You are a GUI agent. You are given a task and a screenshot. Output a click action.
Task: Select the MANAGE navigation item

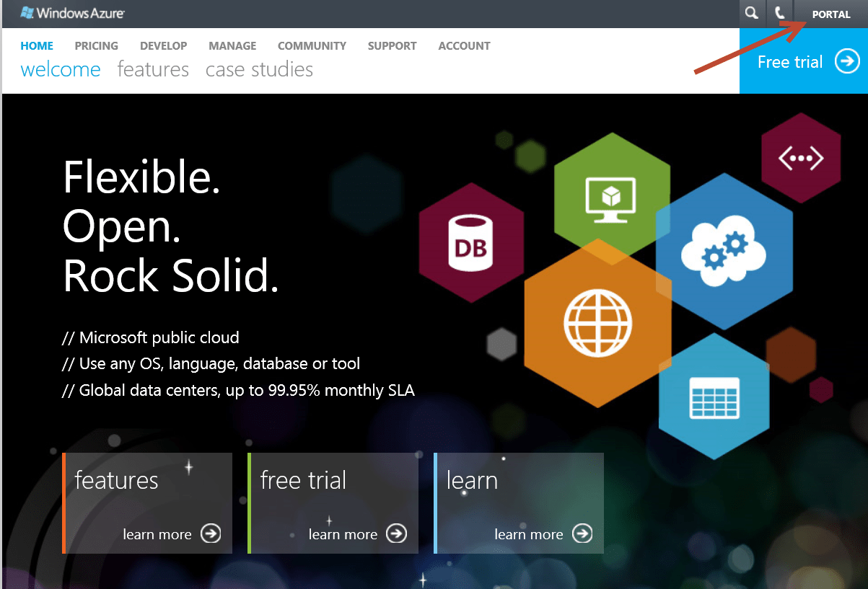(x=232, y=45)
